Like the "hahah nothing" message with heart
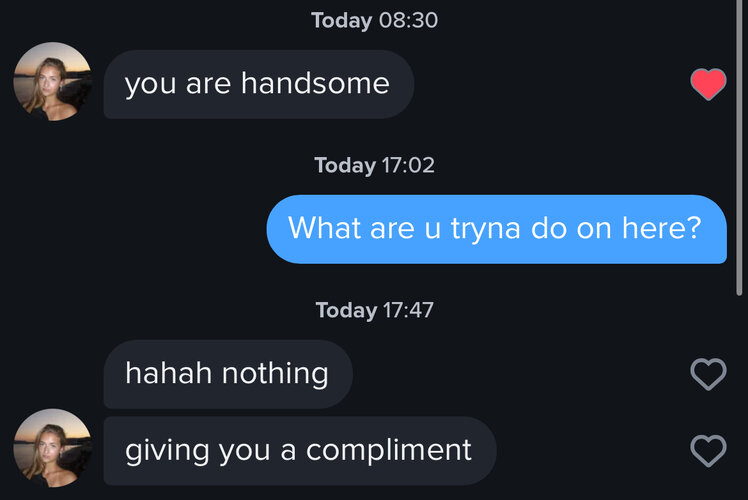 pyautogui.click(x=708, y=374)
